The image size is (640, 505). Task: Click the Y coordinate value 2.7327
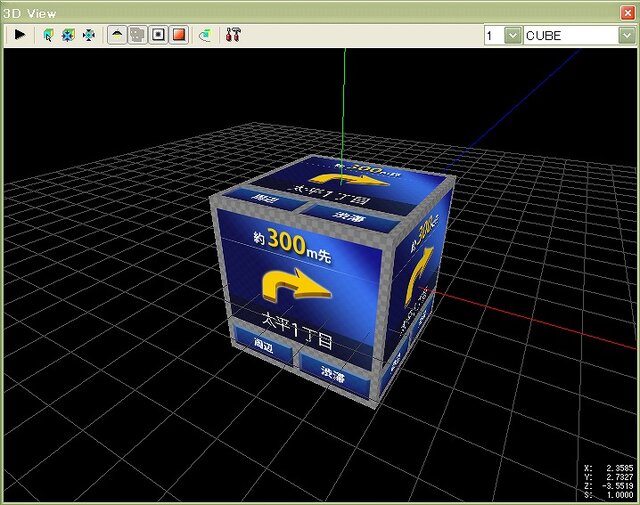click(x=619, y=477)
